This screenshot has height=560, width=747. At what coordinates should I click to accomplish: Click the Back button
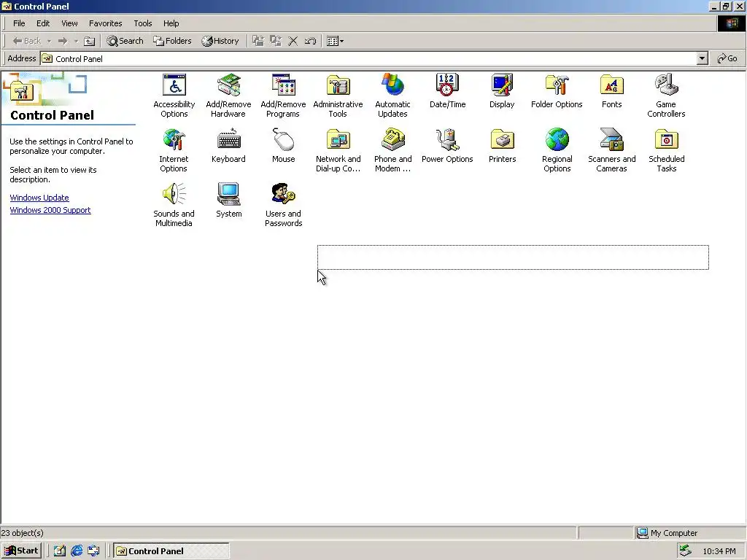point(27,41)
